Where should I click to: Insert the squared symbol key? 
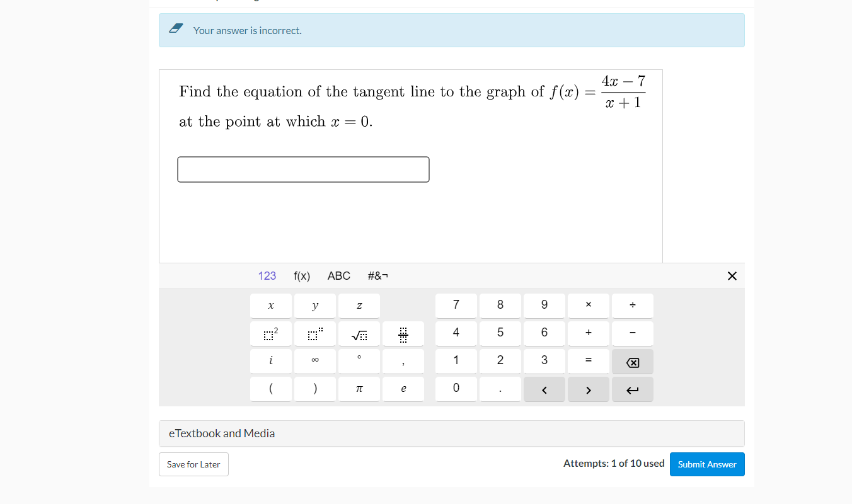(x=271, y=333)
